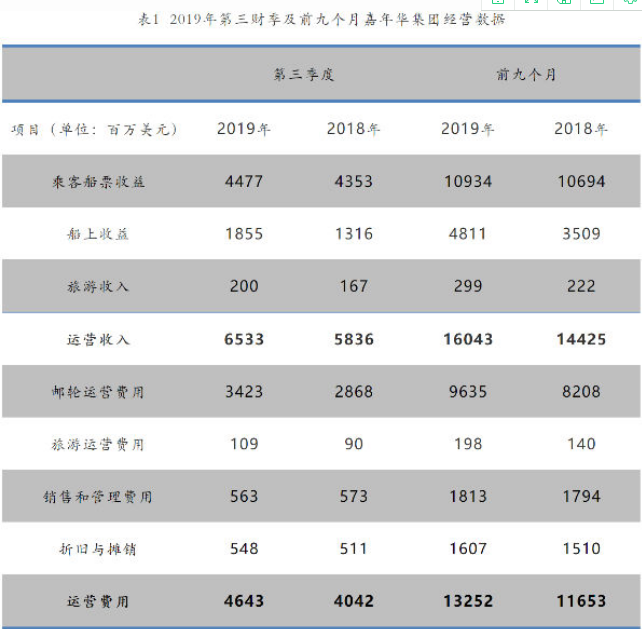The width and height of the screenshot is (642, 629).
Task: Choose the value 1510
Action: coord(581,549)
